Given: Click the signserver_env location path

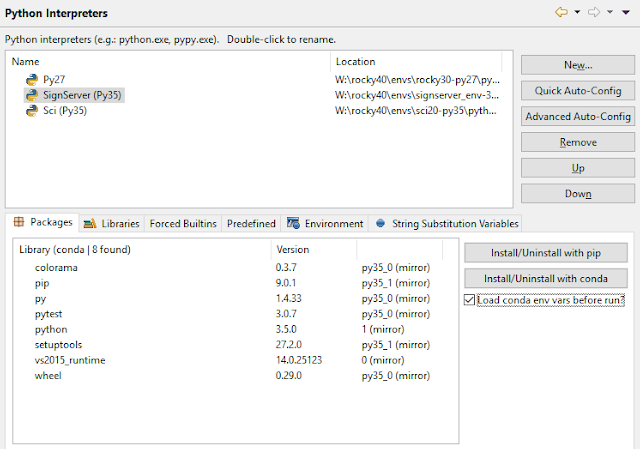Looking at the screenshot, I should (416, 95).
